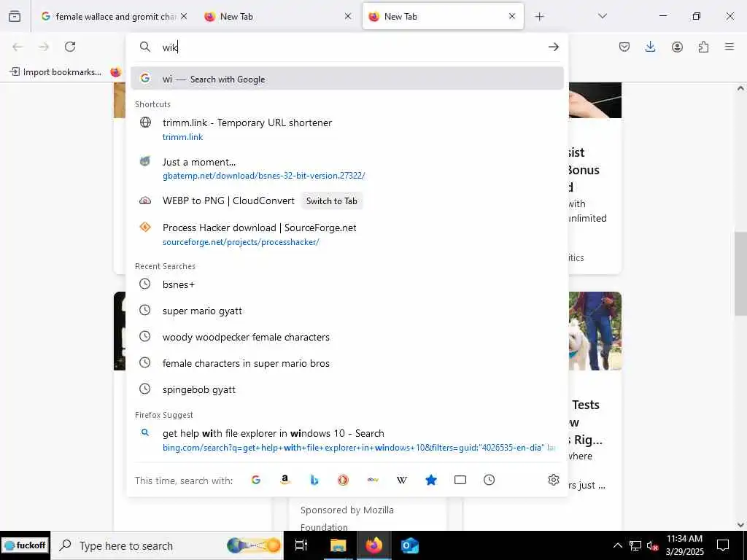Open the Firefox account menu
The height and width of the screenshot is (560, 747).
(x=677, y=47)
